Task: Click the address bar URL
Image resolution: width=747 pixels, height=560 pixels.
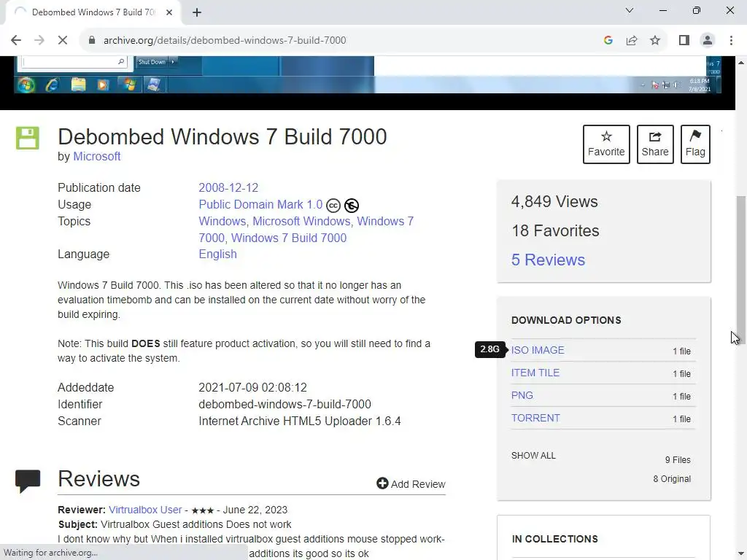Action: 225,41
